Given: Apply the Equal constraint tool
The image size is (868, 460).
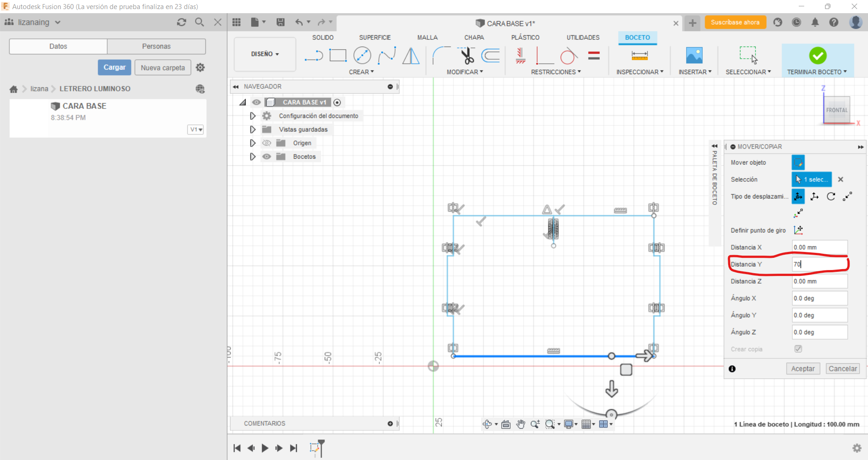Looking at the screenshot, I should click(594, 56).
